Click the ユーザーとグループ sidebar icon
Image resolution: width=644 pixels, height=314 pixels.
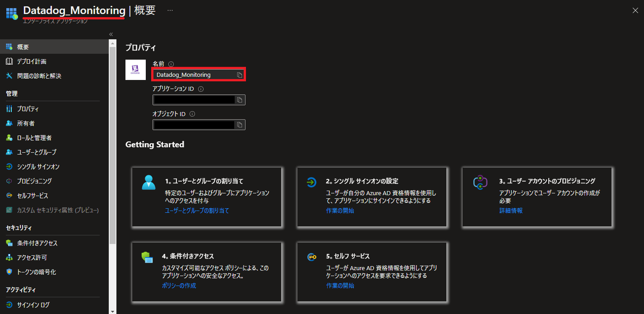[x=9, y=152]
